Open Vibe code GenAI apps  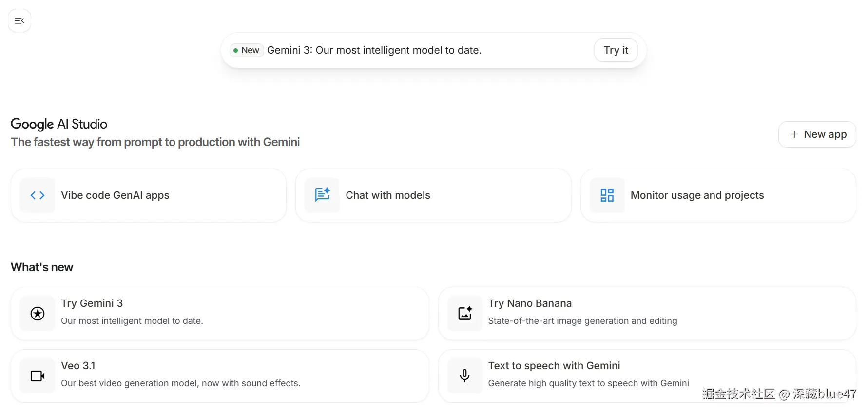[x=115, y=195]
